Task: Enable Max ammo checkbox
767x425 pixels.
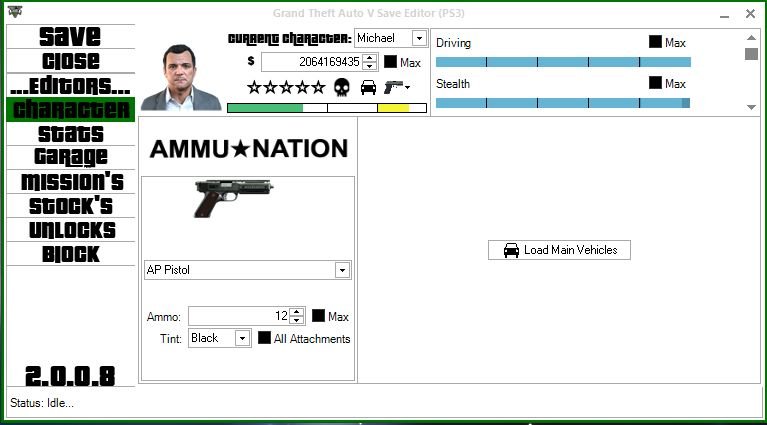Action: [x=318, y=315]
